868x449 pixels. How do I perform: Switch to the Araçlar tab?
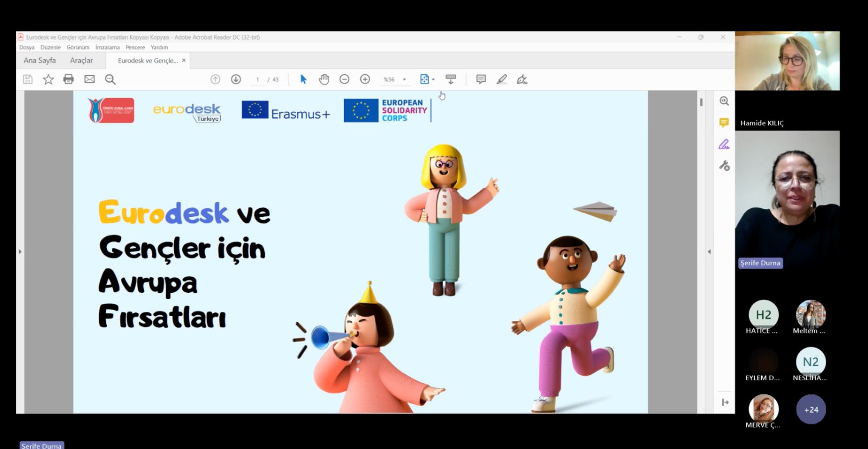(81, 61)
